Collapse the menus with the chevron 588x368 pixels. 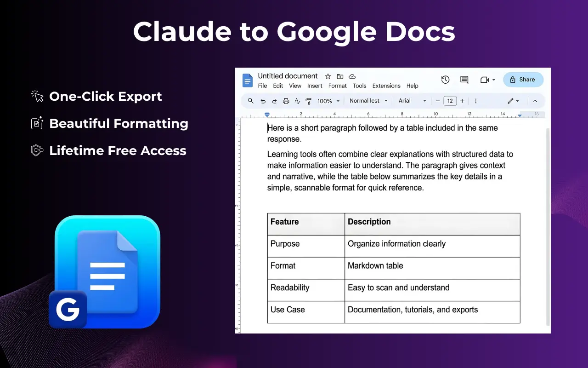(x=535, y=101)
